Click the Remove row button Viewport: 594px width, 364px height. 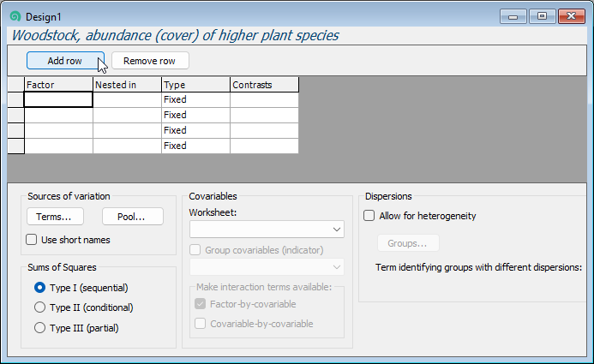[x=150, y=61]
